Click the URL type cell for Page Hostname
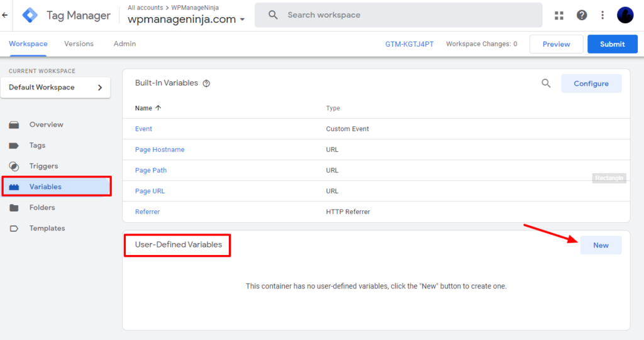 click(332, 150)
